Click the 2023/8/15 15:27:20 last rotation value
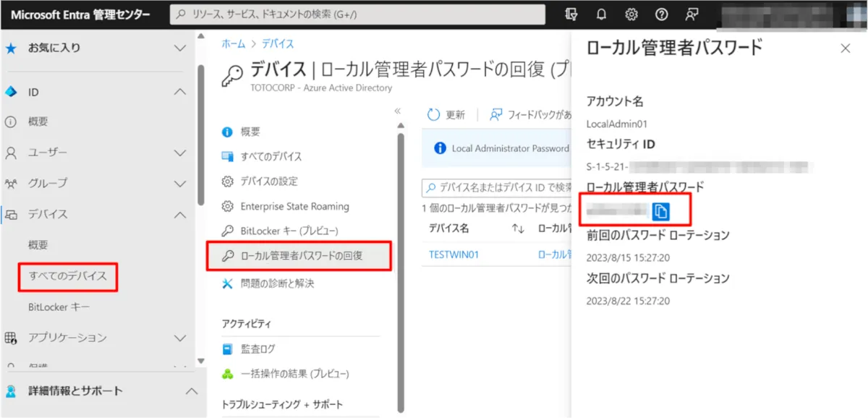Viewport: 868px width, 418px height. click(628, 257)
